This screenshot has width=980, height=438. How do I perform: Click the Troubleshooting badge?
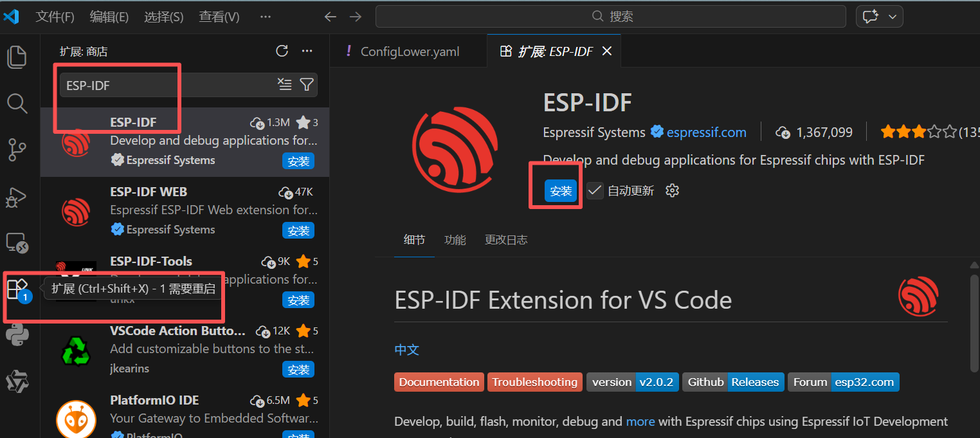pyautogui.click(x=535, y=382)
